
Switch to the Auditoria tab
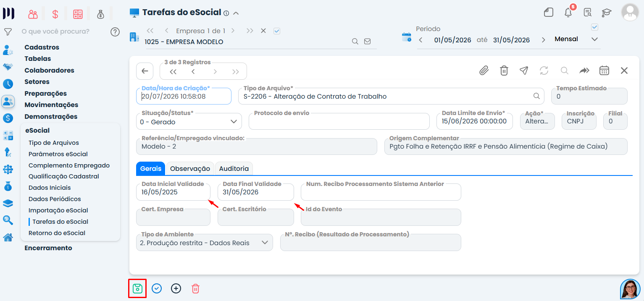pyautogui.click(x=234, y=168)
